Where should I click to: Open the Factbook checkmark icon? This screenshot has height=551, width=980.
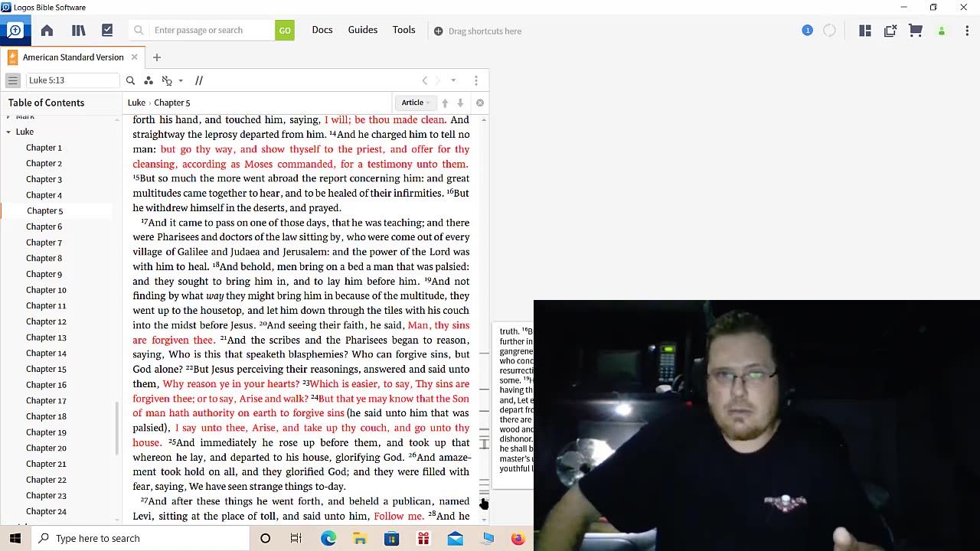click(107, 31)
